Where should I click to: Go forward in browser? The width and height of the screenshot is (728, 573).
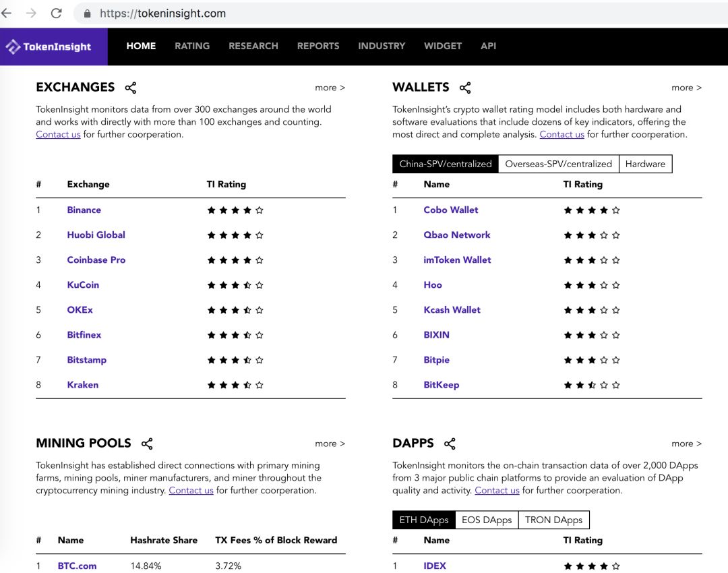point(31,13)
